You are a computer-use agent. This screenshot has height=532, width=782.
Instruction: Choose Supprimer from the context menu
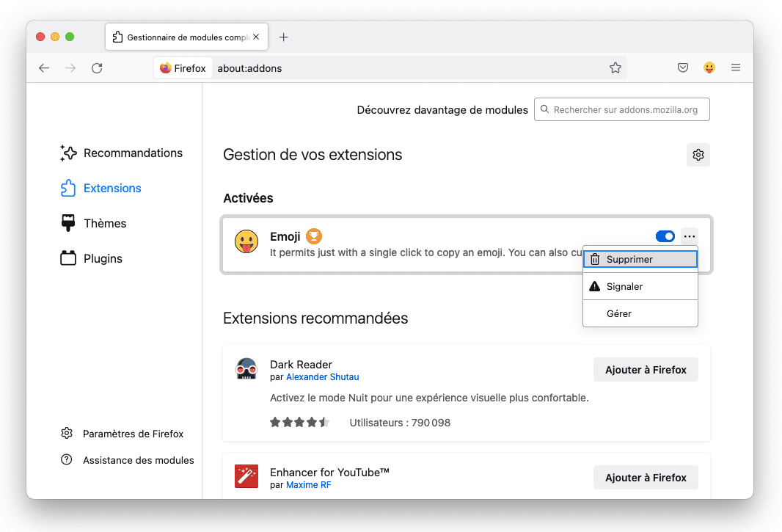pyautogui.click(x=640, y=259)
